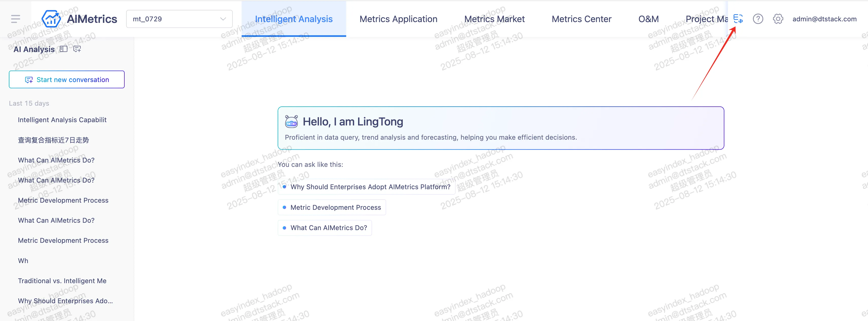The width and height of the screenshot is (868, 321).
Task: Click admin@dtstack.com account menu
Action: coord(824,19)
